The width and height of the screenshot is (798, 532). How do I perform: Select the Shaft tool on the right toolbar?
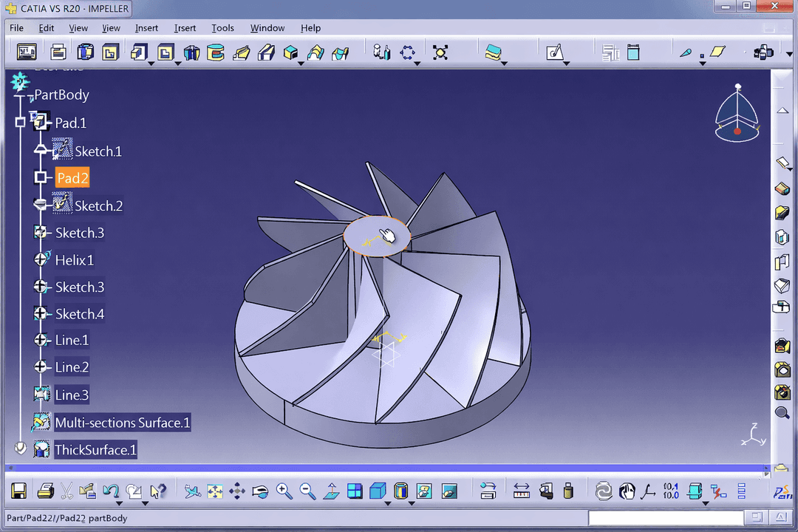point(782,237)
